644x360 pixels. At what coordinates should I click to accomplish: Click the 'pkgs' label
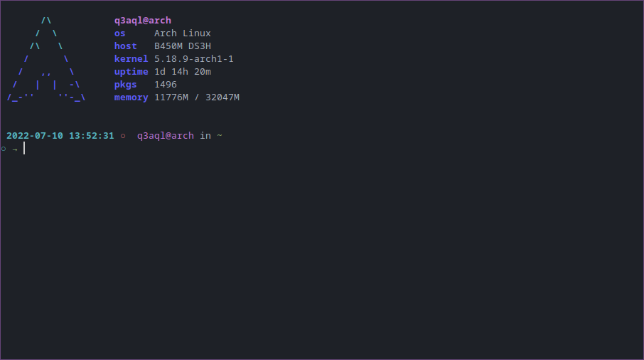pos(125,85)
